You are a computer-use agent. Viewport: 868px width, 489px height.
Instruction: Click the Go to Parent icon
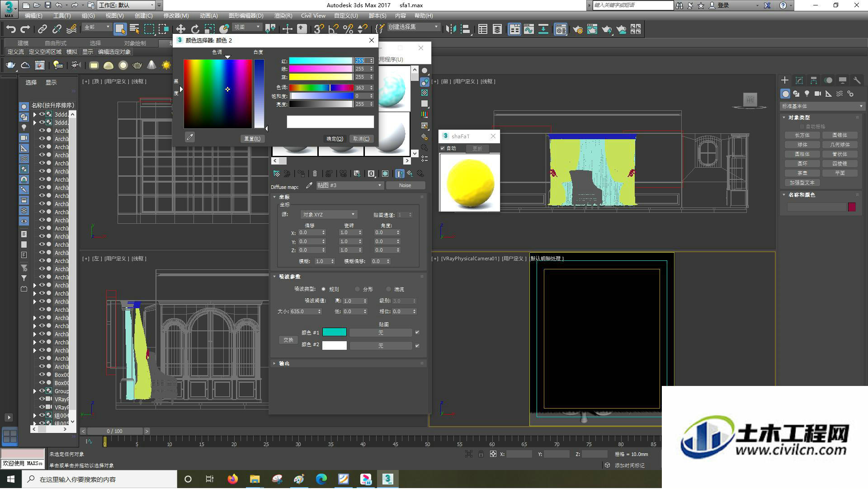point(410,174)
